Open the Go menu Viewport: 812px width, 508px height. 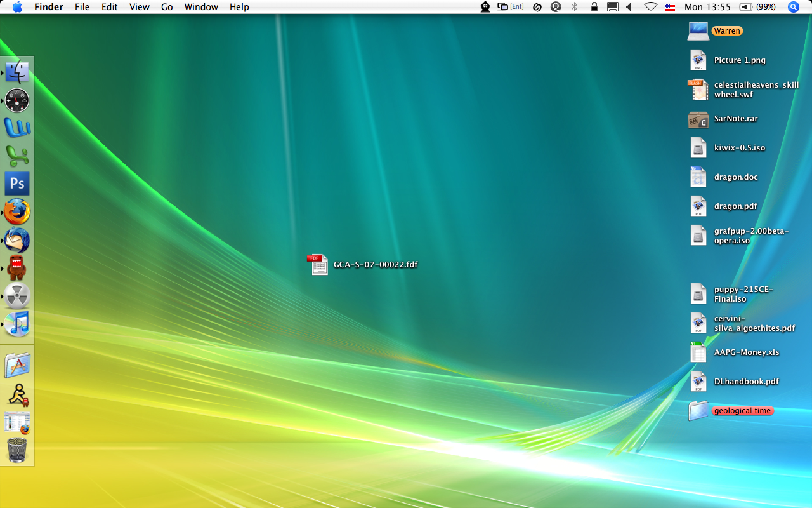click(167, 7)
